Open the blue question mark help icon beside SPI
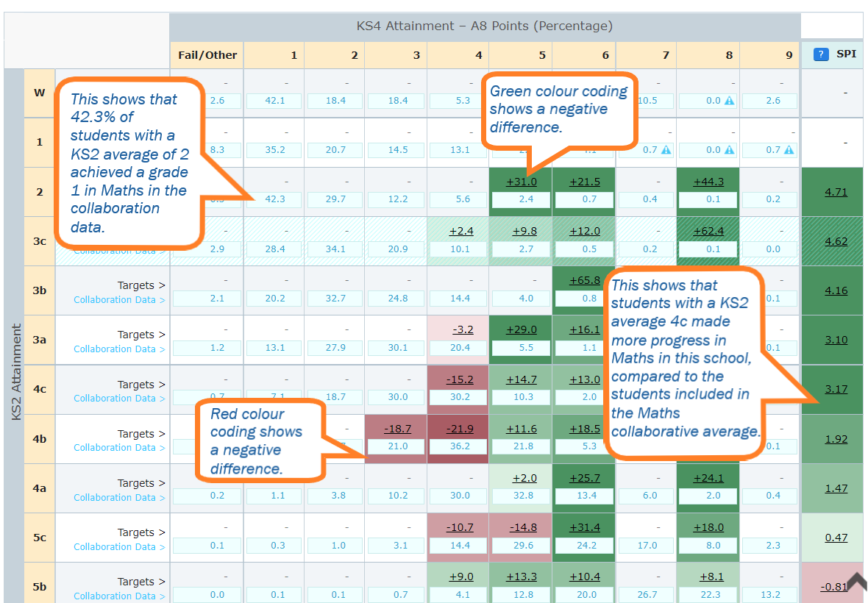This screenshot has width=868, height=603. pyautogui.click(x=820, y=54)
